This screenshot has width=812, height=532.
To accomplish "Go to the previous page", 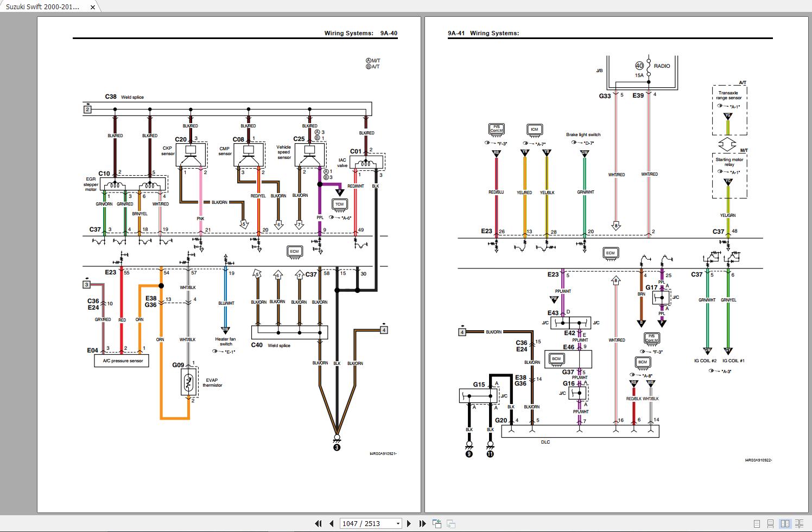I will pos(331,523).
